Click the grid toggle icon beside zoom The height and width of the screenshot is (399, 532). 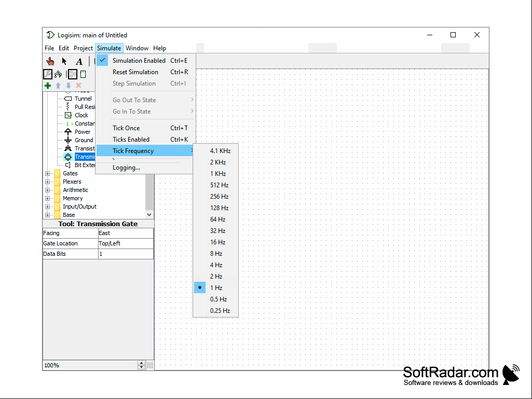click(150, 365)
